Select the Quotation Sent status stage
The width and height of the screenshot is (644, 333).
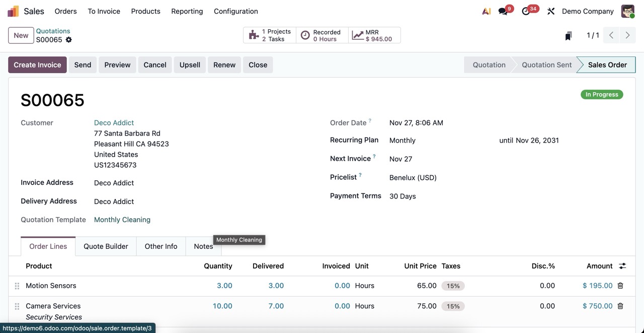pos(546,65)
